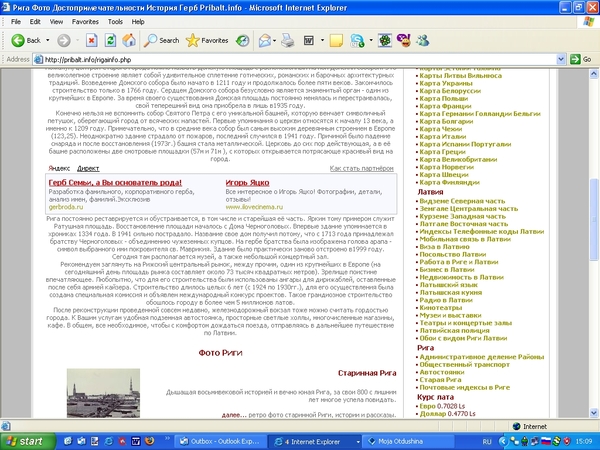Click the yellow note toolbar icon
This screenshot has width=600, height=450.
[336, 40]
